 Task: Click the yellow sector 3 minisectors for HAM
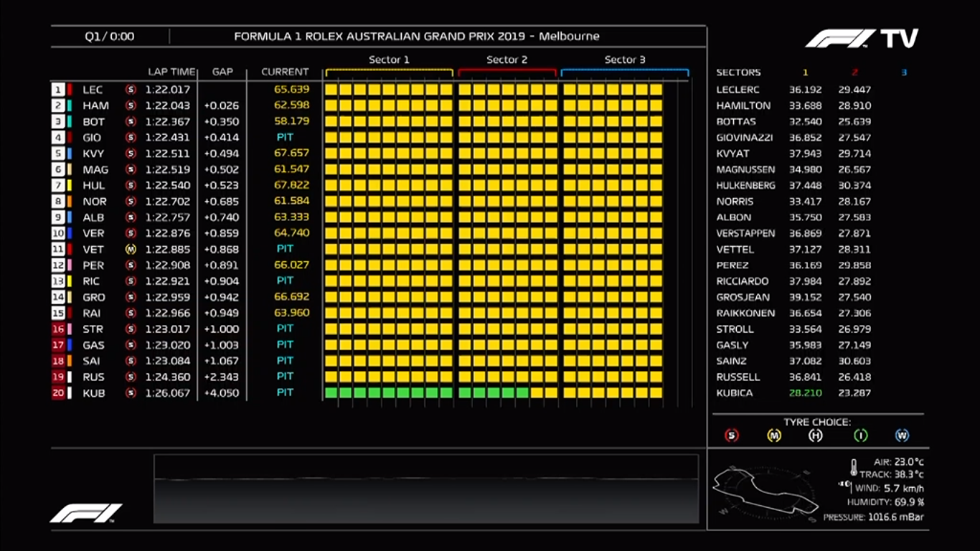pos(613,105)
